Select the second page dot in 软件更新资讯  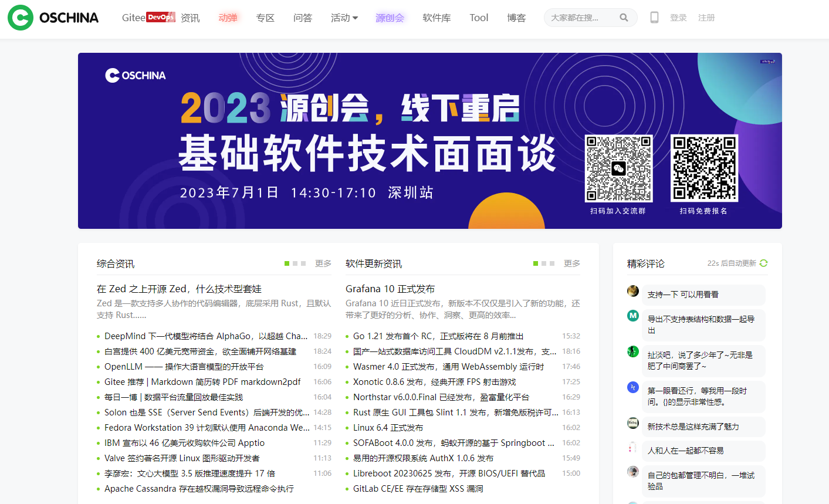[544, 263]
